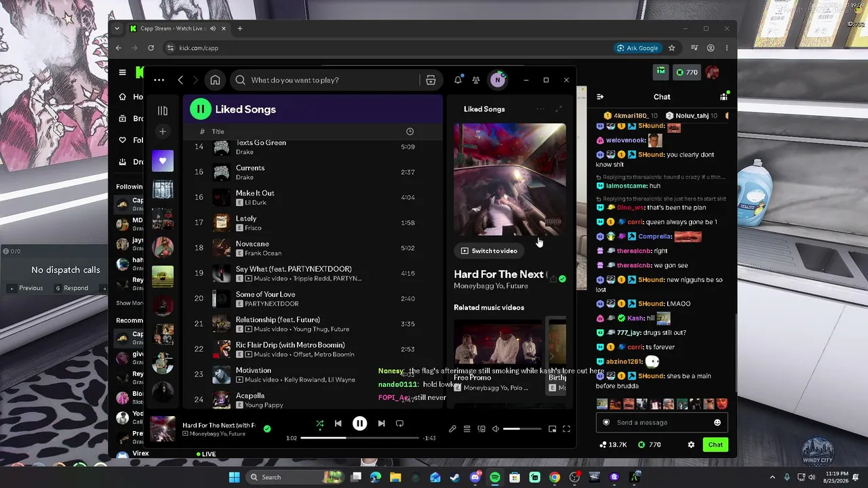868x488 pixels.
Task: Show next related music videos arrow
Action: [x=551, y=356]
